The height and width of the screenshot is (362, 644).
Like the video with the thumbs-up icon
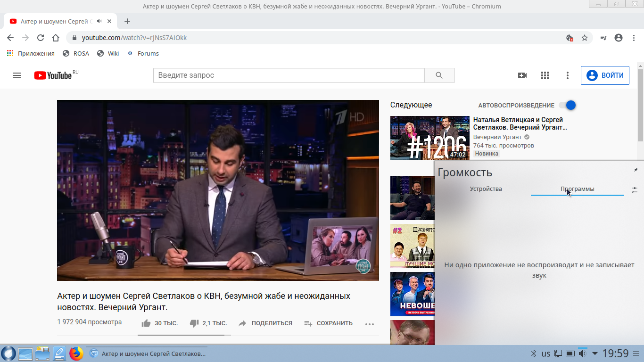146,323
